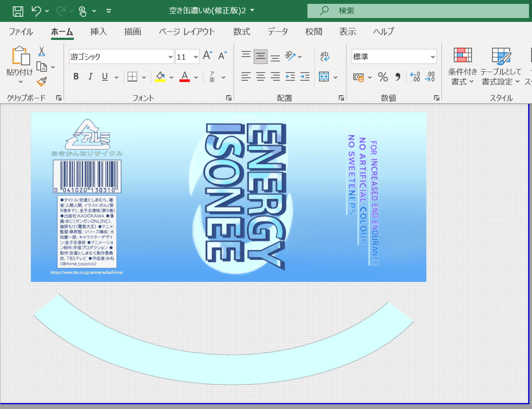The image size is (532, 409).
Task: Open the 描画 tab
Action: tap(133, 31)
